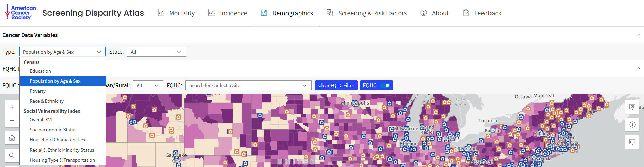
Task: Choose Race & Ethnicity option
Action: pyautogui.click(x=63, y=101)
